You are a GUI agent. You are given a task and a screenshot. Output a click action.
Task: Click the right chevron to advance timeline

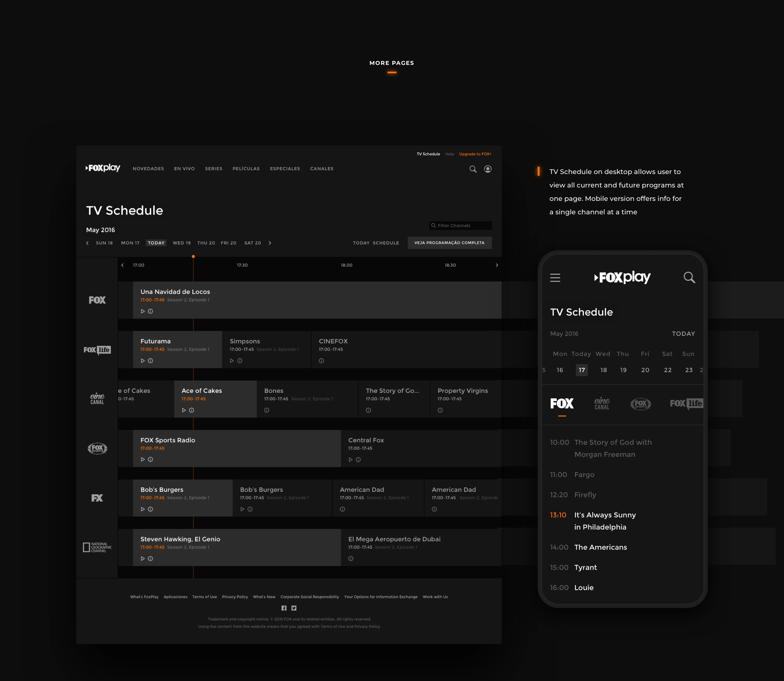tap(497, 265)
